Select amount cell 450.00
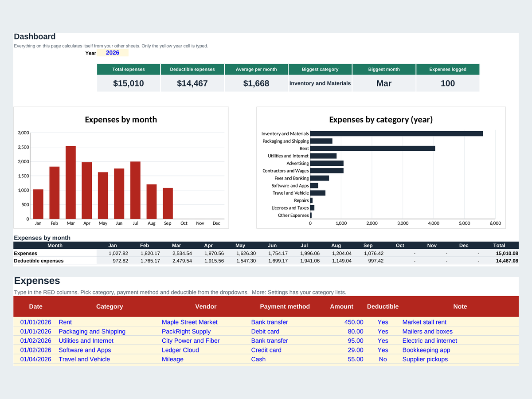Viewport: 532px width, 399px height. (342, 322)
